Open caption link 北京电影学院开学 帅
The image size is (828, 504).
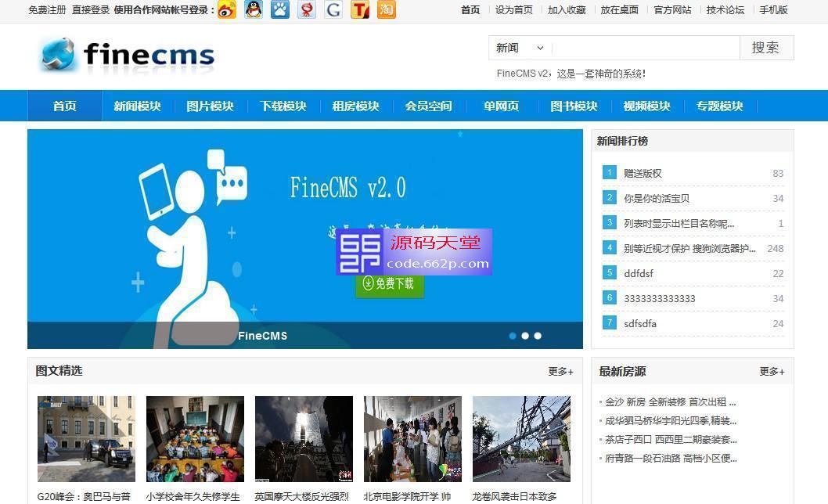click(407, 497)
